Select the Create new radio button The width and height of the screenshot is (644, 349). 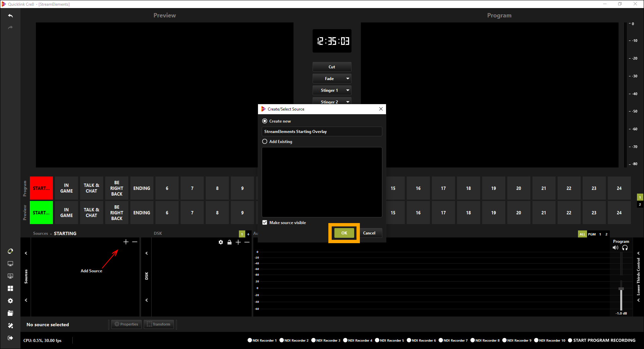pyautogui.click(x=265, y=121)
